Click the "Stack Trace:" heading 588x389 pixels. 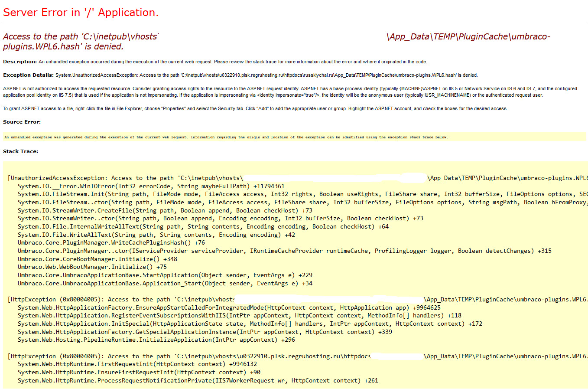[x=20, y=151]
